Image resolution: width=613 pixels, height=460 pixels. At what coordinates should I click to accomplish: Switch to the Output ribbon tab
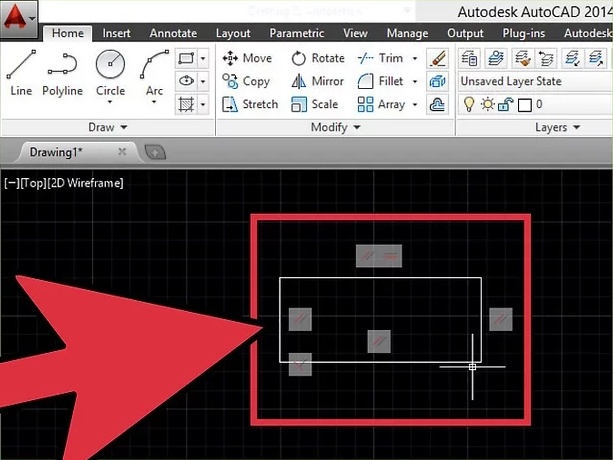click(465, 33)
